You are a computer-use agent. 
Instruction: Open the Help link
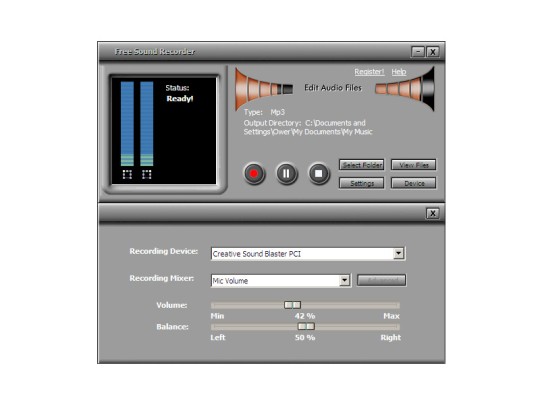point(399,72)
